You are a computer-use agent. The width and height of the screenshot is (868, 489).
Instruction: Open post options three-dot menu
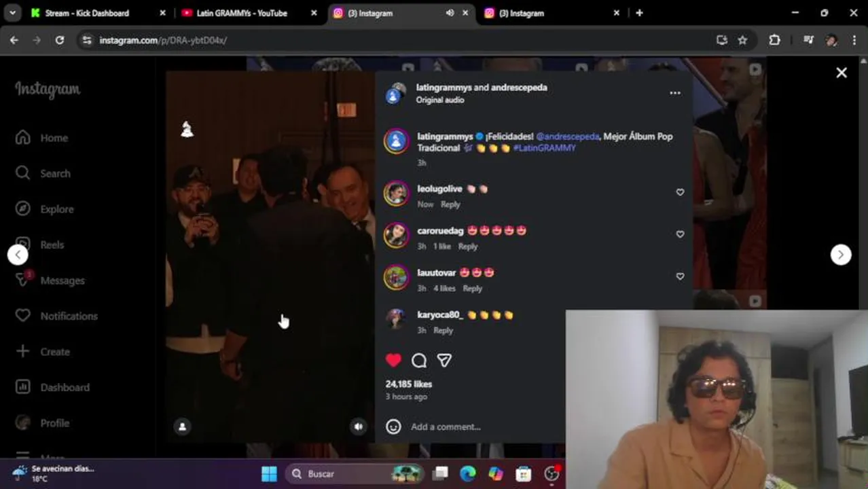[x=674, y=93]
